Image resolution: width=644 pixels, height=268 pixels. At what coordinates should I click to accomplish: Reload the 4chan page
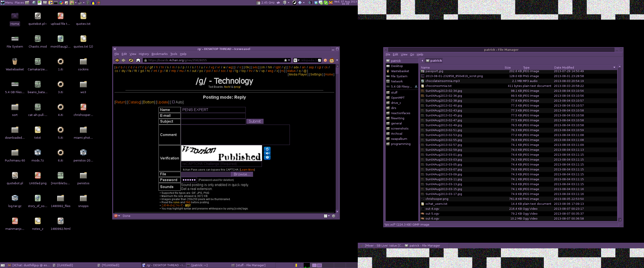pyautogui.click(x=131, y=60)
